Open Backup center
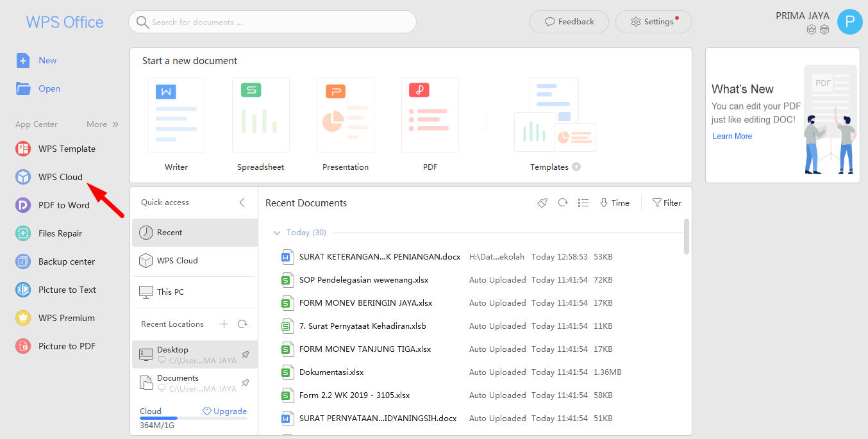The width and height of the screenshot is (868, 439). (55, 261)
